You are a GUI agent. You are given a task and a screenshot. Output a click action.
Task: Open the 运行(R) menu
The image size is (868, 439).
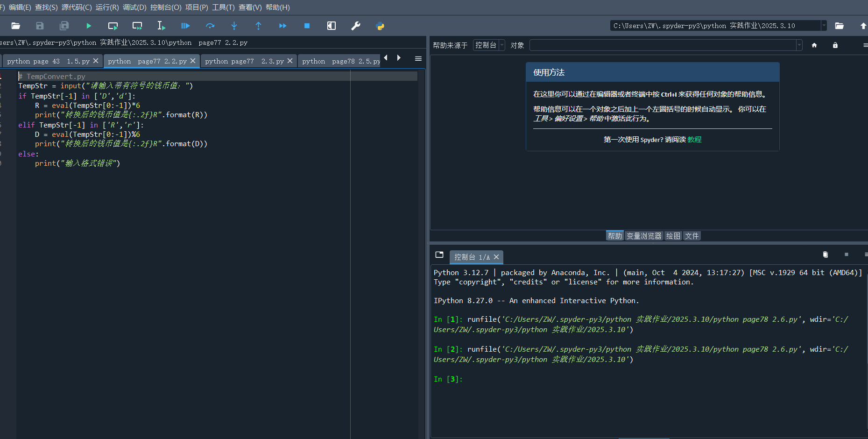click(x=107, y=7)
